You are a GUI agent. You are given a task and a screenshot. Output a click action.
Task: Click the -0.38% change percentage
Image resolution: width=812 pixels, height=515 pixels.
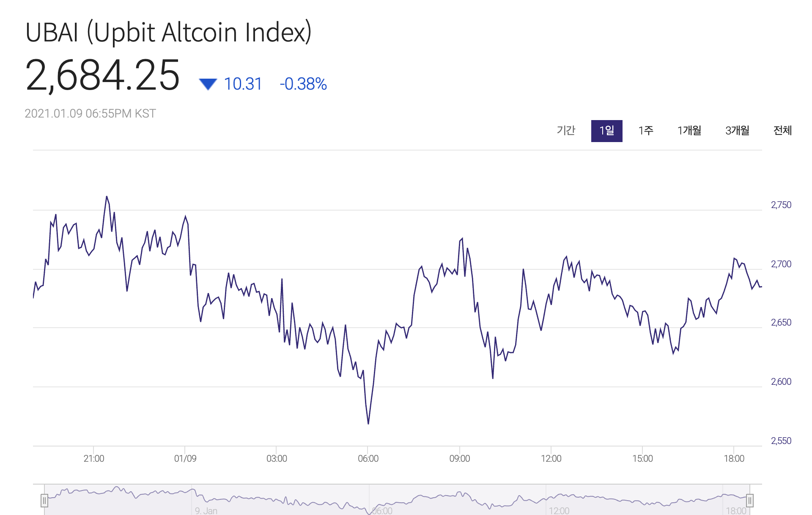click(303, 84)
